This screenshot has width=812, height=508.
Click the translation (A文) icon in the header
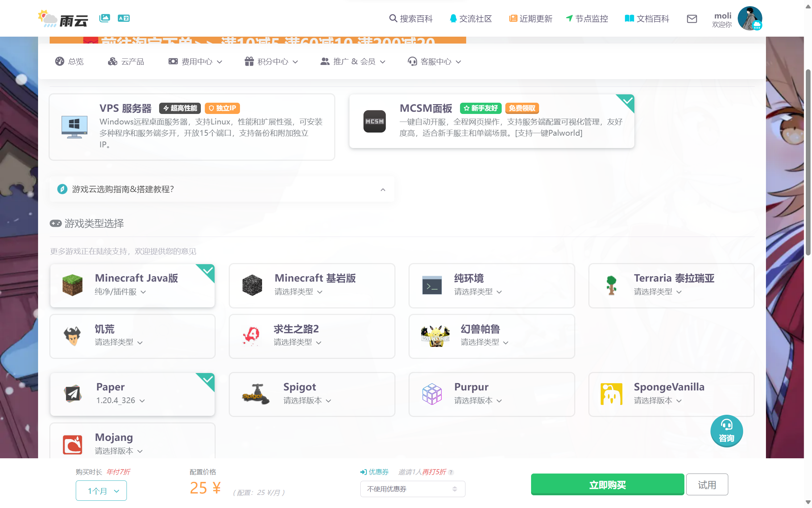click(x=123, y=18)
